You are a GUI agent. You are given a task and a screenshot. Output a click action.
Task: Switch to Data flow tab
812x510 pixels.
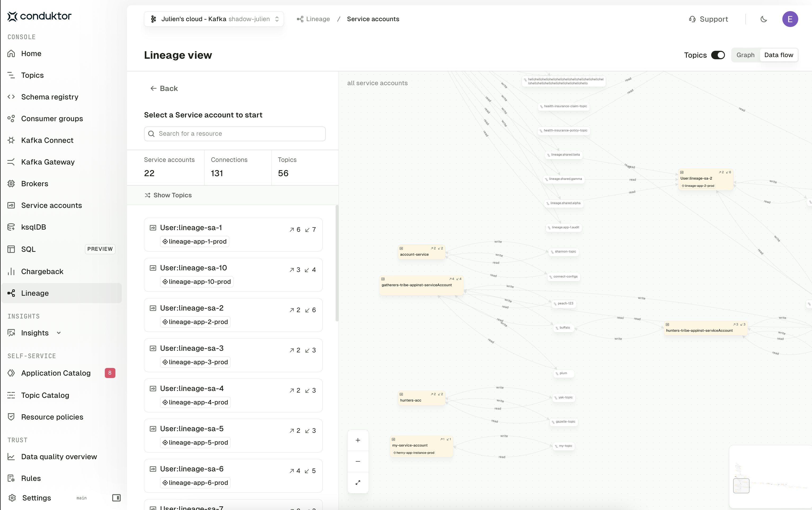[x=779, y=55]
